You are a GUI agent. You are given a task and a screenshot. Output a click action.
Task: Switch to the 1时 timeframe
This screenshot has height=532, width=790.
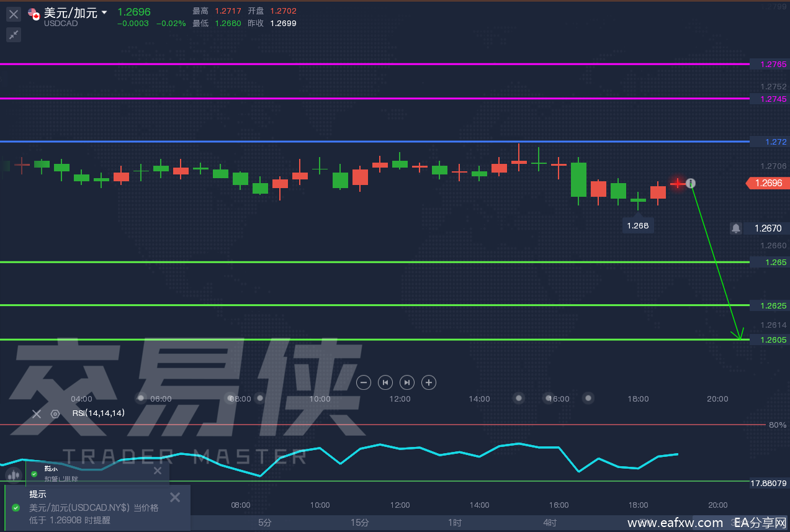pos(455,523)
